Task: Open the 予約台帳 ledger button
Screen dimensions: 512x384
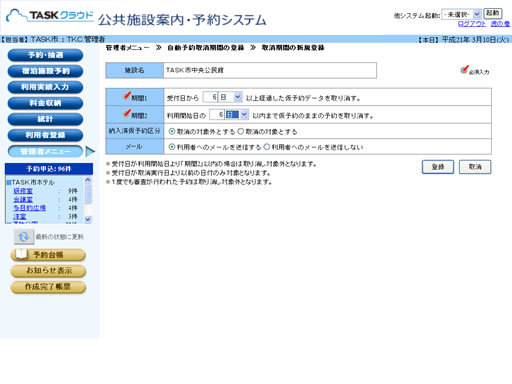Action: coord(48,255)
